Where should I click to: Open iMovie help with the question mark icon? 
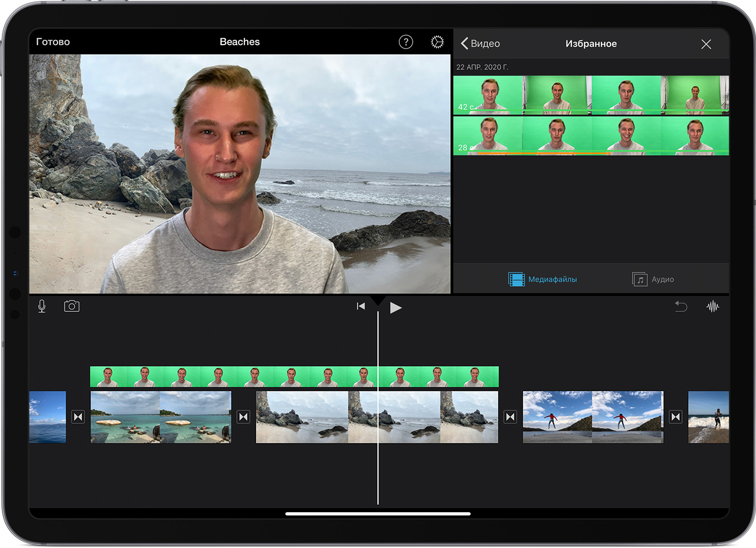tap(406, 42)
